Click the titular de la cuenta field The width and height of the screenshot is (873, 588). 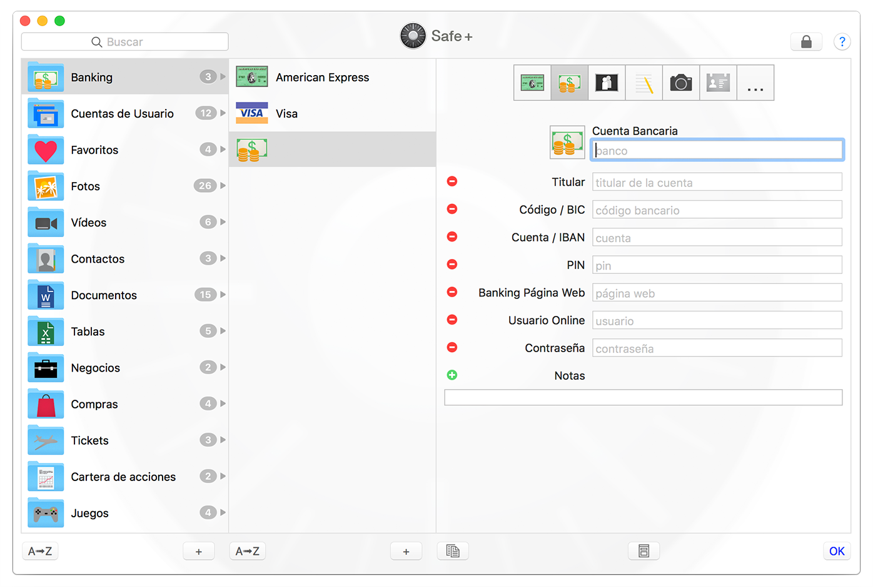(x=717, y=182)
